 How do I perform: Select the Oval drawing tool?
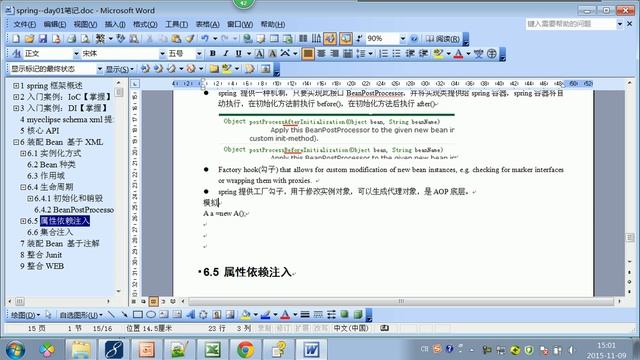[151, 314]
